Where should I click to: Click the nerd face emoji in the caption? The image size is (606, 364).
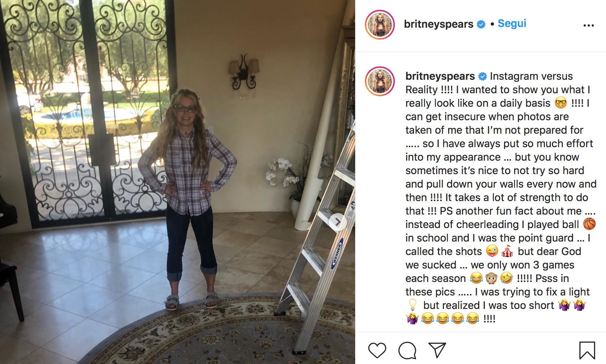[561, 103]
